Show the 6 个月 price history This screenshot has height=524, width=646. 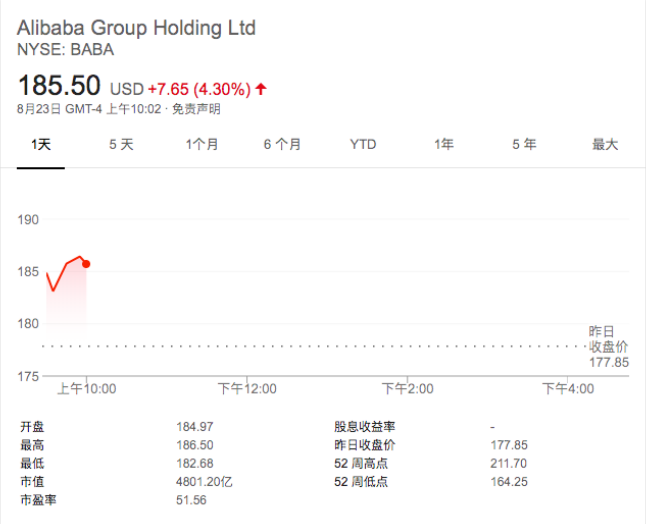point(282,145)
